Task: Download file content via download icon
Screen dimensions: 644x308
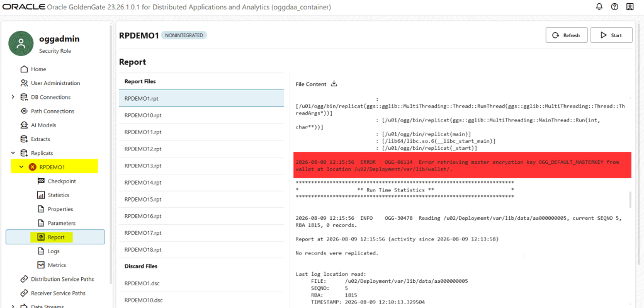Action: [x=334, y=84]
